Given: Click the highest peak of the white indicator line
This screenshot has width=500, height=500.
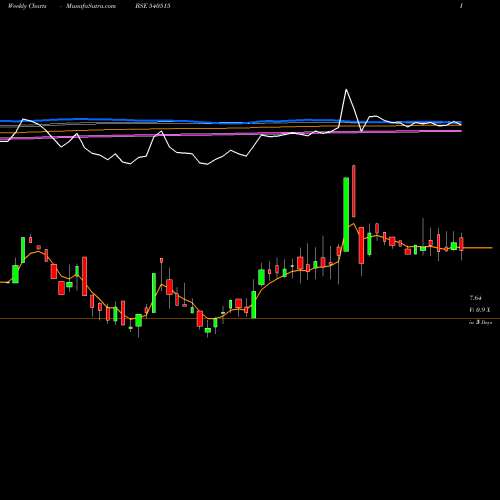Looking at the screenshot, I should [346, 90].
